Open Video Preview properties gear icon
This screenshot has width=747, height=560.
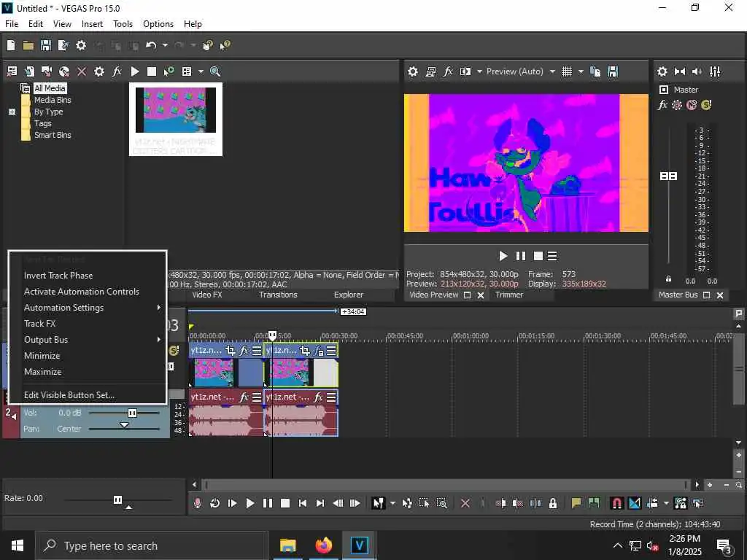tap(413, 71)
